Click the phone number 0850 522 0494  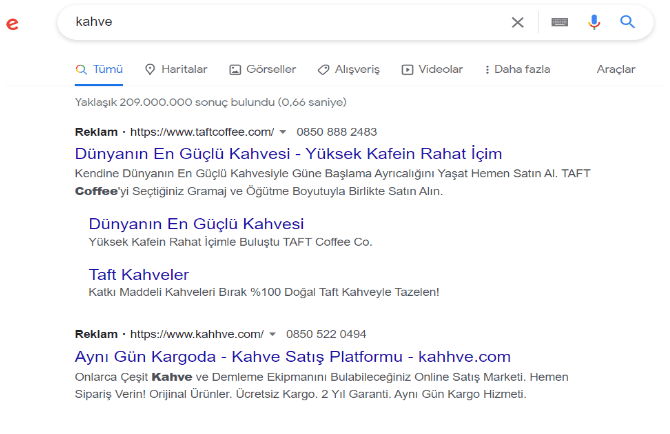pyautogui.click(x=326, y=334)
